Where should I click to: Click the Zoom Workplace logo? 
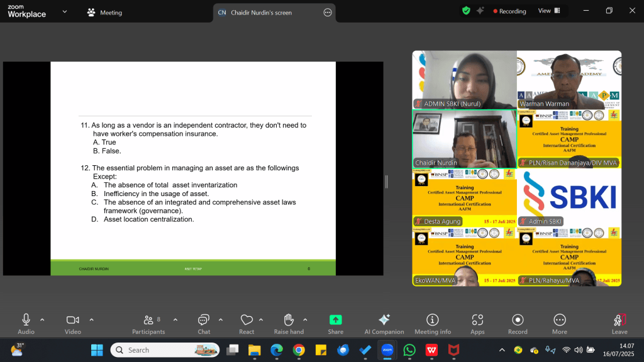[26, 11]
